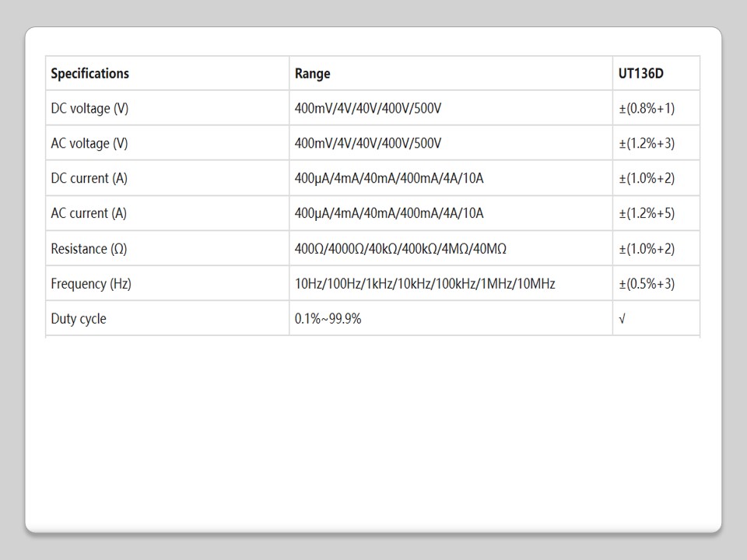Click the checkmark in Duty cycle row
Viewport: 747px width, 560px height.
(x=622, y=319)
